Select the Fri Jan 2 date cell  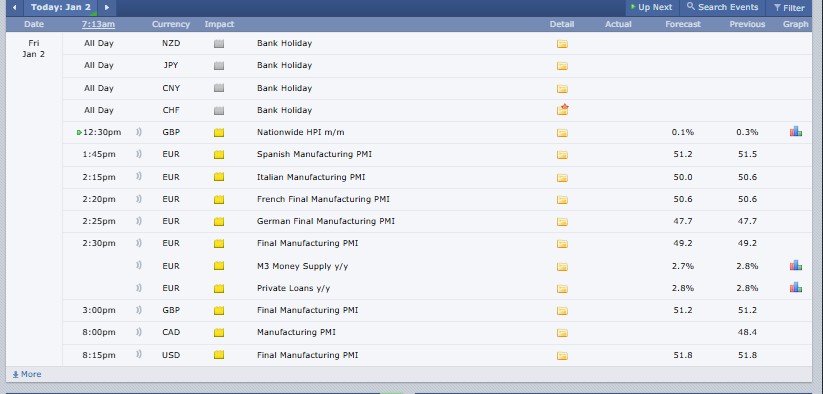(x=34, y=49)
